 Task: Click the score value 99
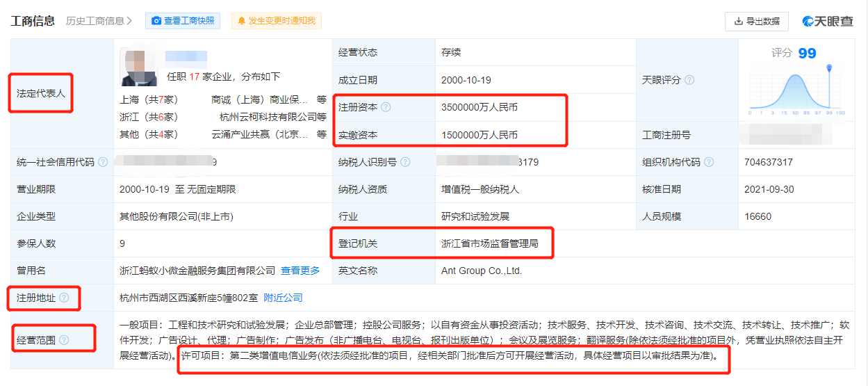click(807, 54)
